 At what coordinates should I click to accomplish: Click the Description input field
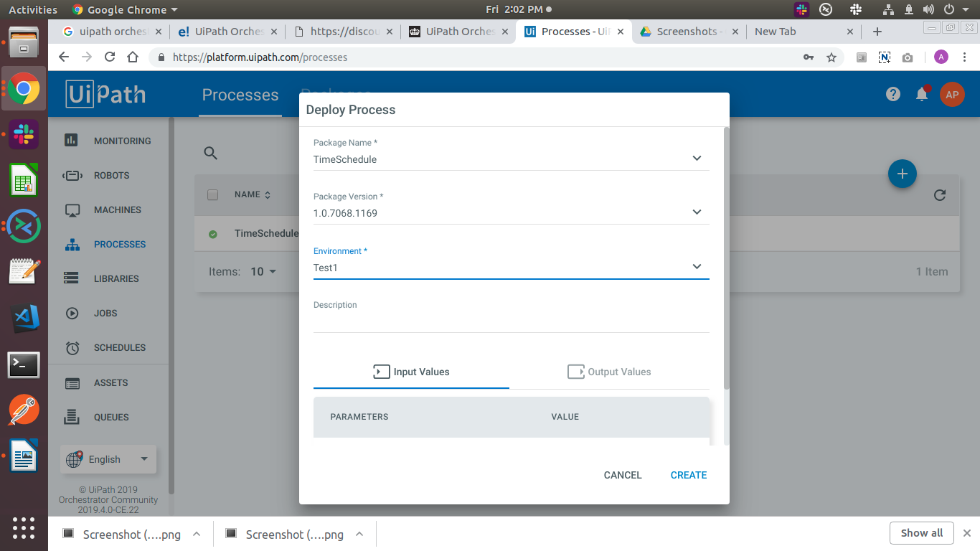click(512, 322)
